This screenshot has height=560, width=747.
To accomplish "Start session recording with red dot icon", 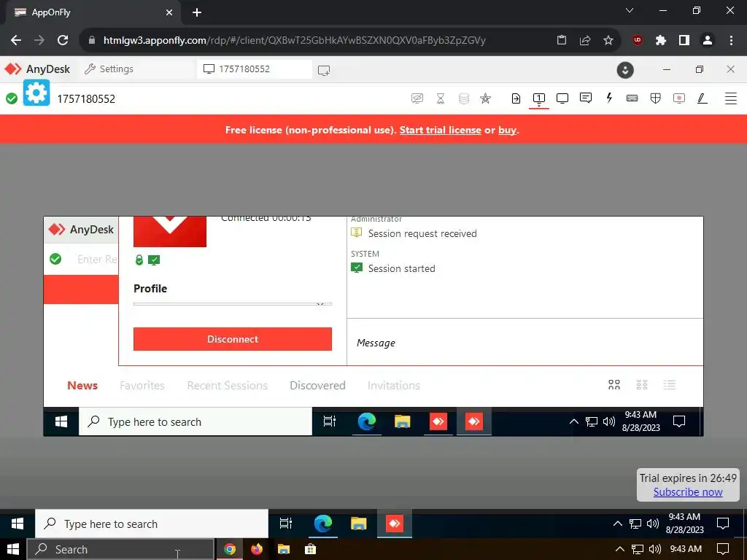I will (x=679, y=98).
